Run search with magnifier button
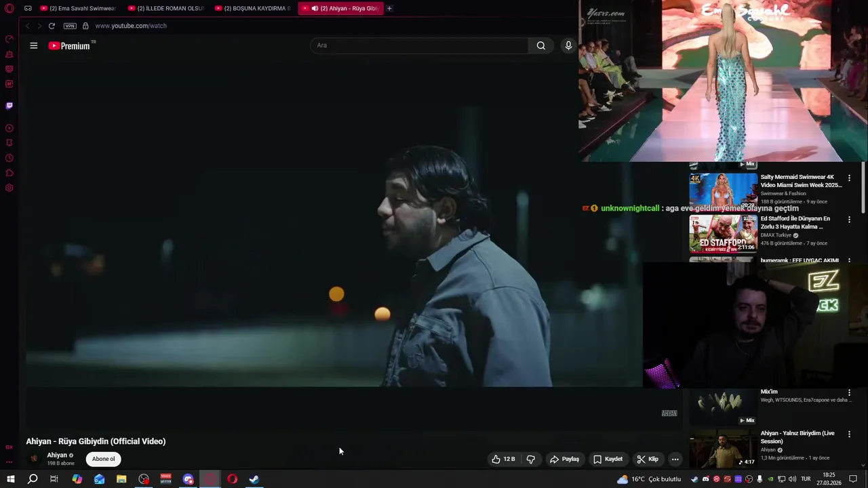868x488 pixels. pos(541,45)
